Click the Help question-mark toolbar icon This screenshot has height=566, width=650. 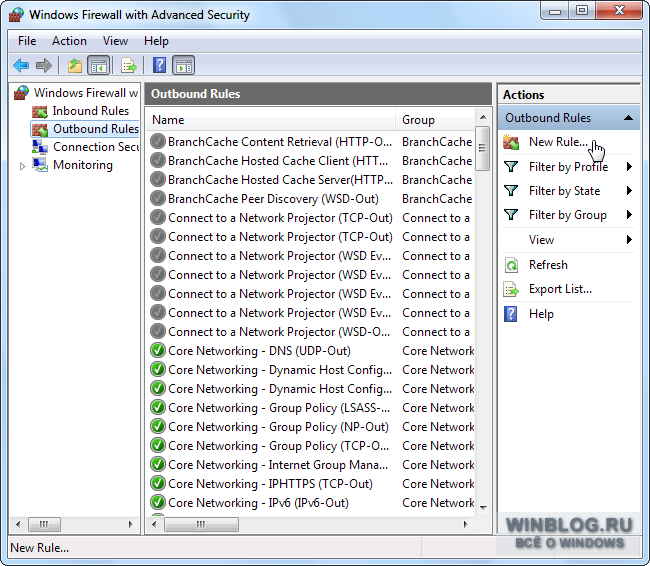pyautogui.click(x=159, y=66)
